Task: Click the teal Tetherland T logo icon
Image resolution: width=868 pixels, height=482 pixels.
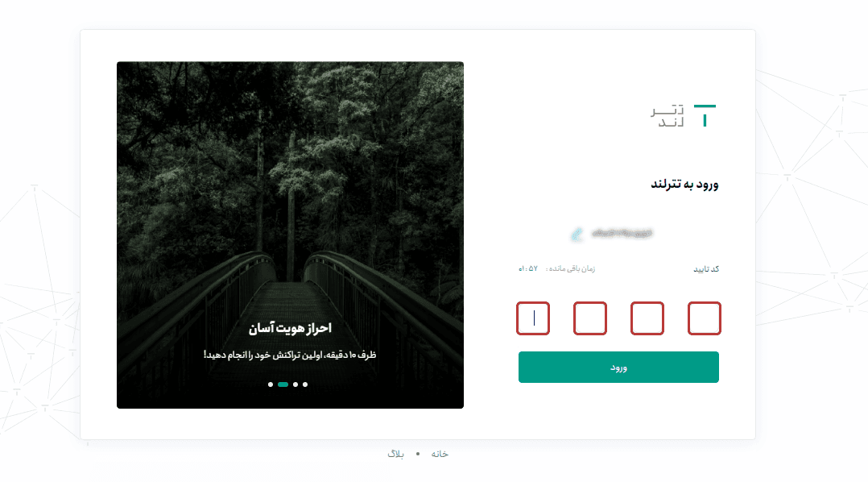Action: tap(705, 116)
